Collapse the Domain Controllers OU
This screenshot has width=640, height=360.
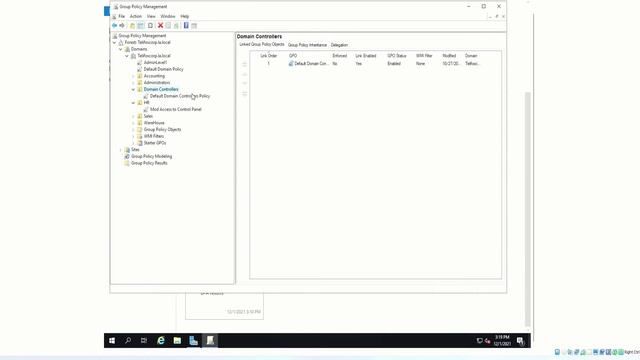(x=133, y=89)
